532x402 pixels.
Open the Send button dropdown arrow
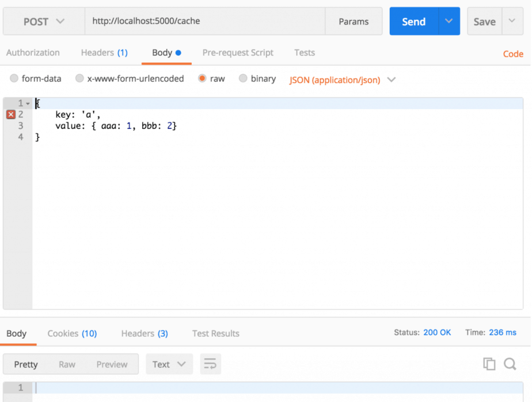click(x=449, y=22)
